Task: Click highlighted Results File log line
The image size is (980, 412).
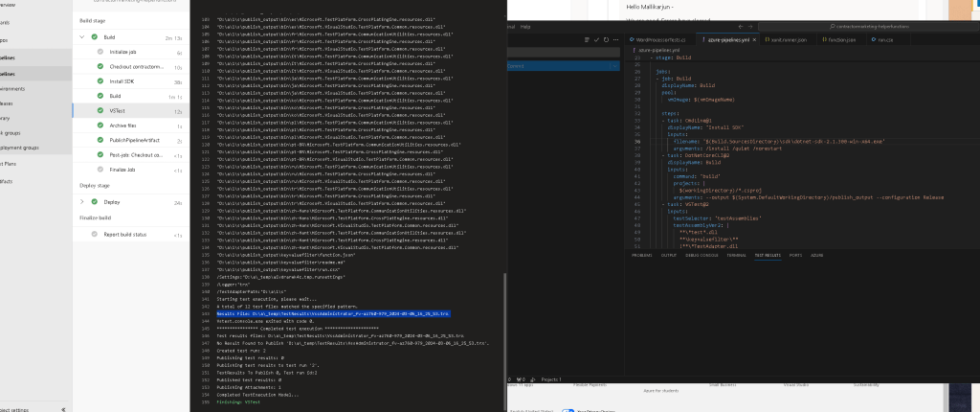Action: tap(333, 313)
